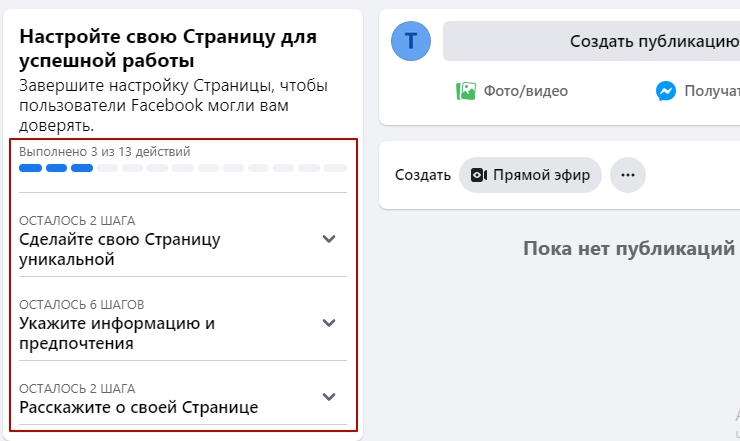Click the Пока нет публикаций text
This screenshot has width=740, height=441.
[x=629, y=249]
